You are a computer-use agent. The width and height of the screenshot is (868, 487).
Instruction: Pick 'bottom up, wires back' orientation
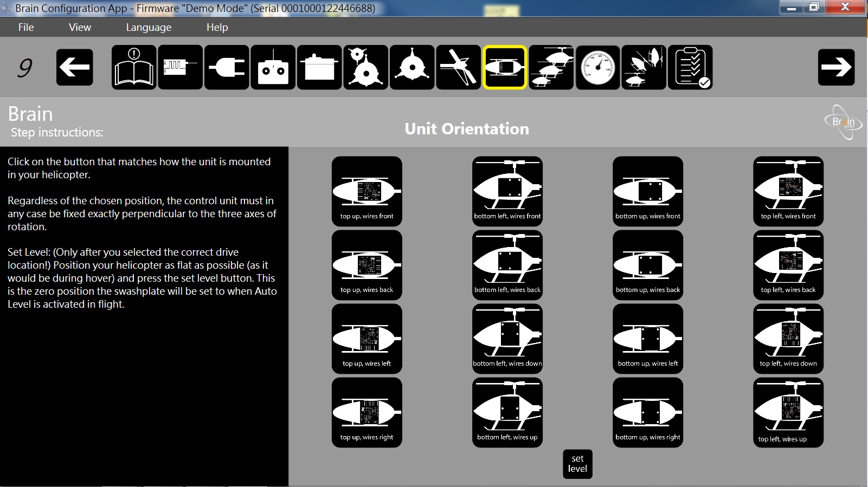coord(648,265)
